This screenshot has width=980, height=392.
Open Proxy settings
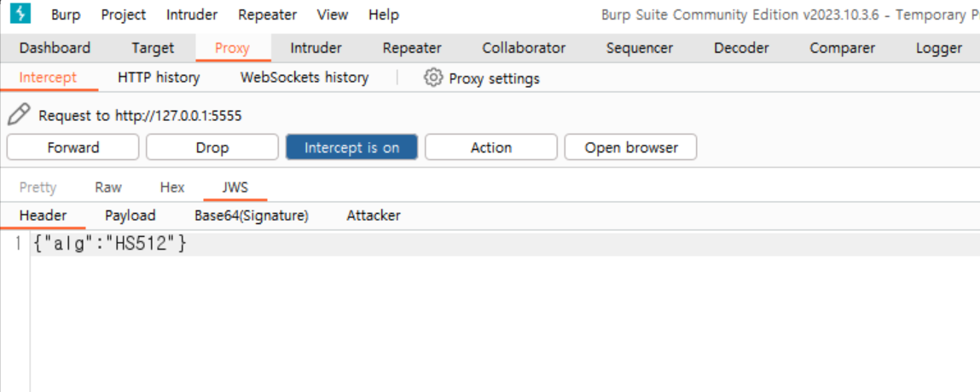pos(494,78)
